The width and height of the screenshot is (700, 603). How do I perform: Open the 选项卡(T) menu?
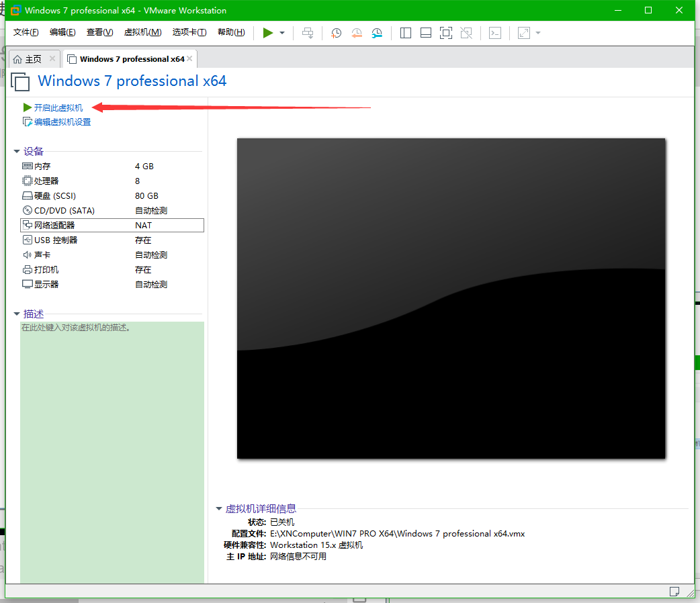pos(189,32)
